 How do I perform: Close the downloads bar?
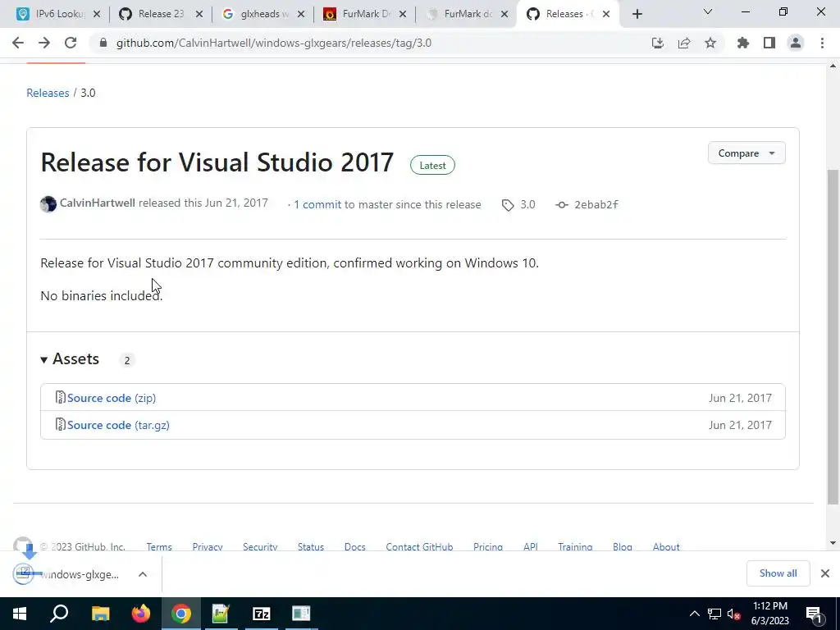[825, 573]
